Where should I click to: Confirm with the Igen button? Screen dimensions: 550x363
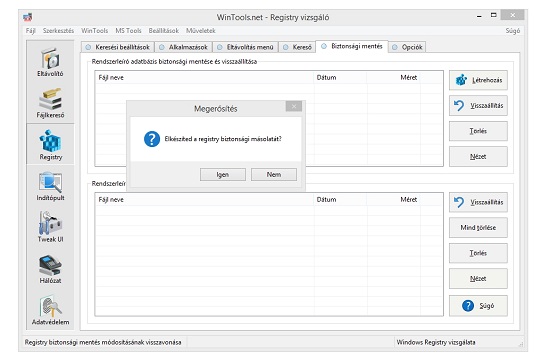pos(223,175)
